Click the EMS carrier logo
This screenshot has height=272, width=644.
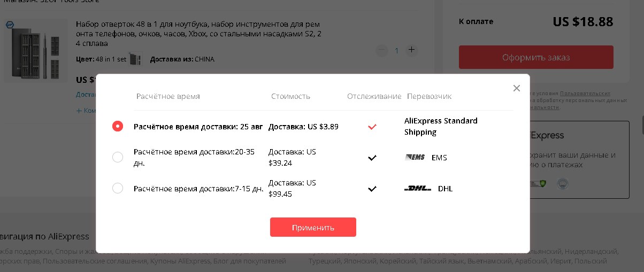coord(415,157)
